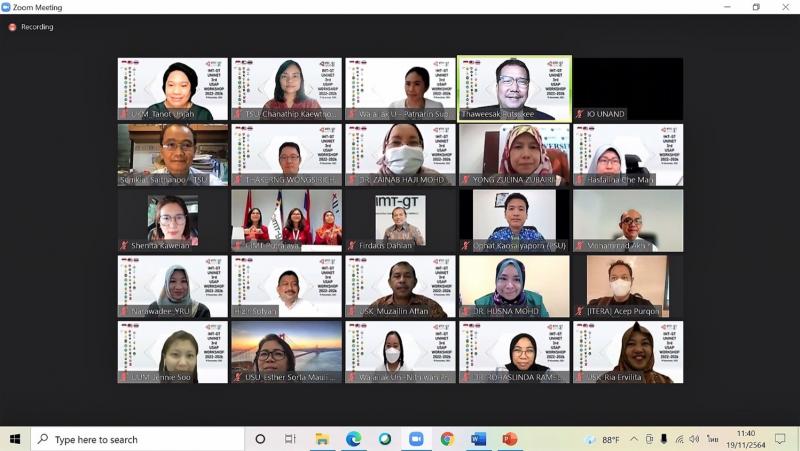Open the taskbar volume control

click(695, 439)
